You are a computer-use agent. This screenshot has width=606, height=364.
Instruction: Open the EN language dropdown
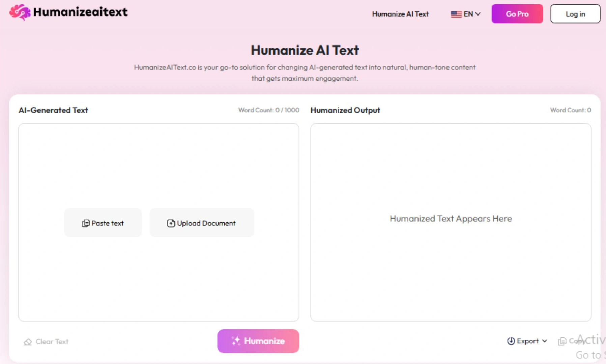[x=468, y=14]
